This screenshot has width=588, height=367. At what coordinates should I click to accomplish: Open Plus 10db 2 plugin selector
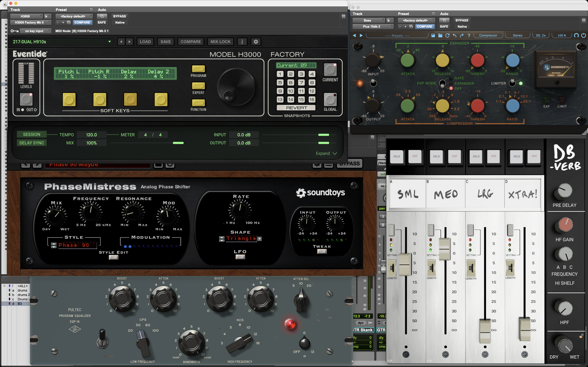pos(373,26)
